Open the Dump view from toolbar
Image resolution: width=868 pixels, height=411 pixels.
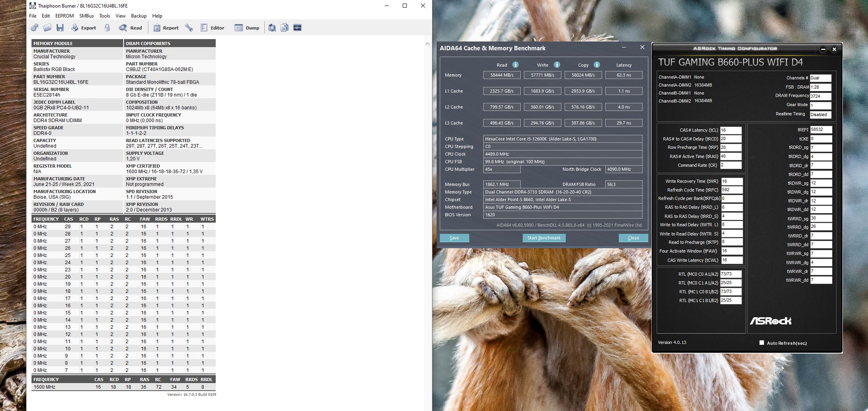click(247, 28)
